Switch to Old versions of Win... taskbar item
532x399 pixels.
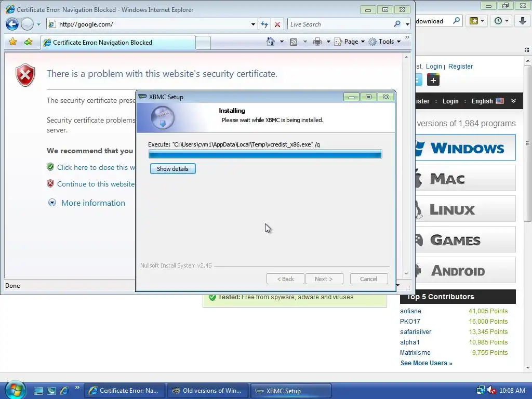tap(207, 391)
